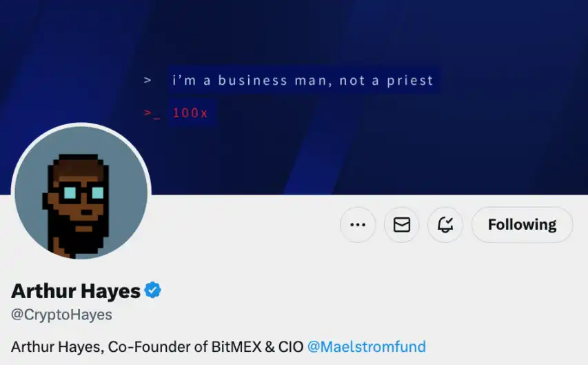The height and width of the screenshot is (365, 588).
Task: Click the "business man, not a priest" banner text
Action: click(325, 80)
